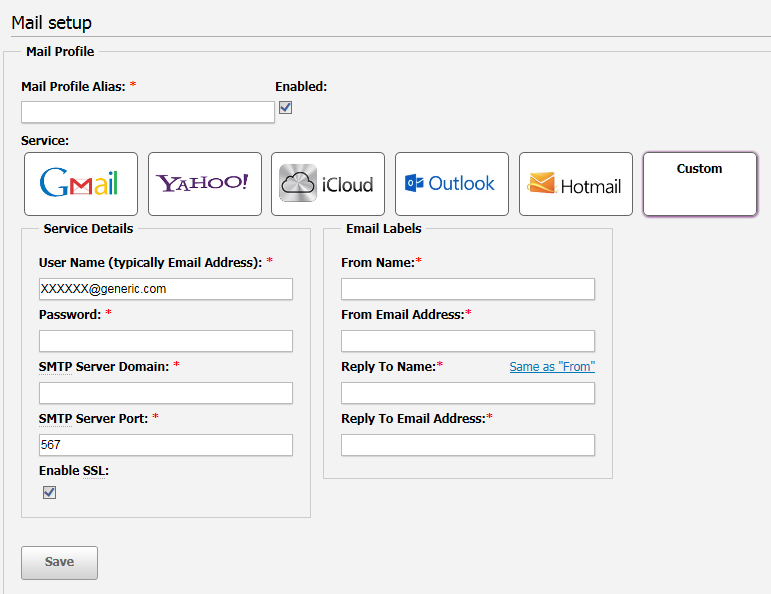The image size is (771, 594).
Task: Pick the iCloud service option
Action: [328, 184]
